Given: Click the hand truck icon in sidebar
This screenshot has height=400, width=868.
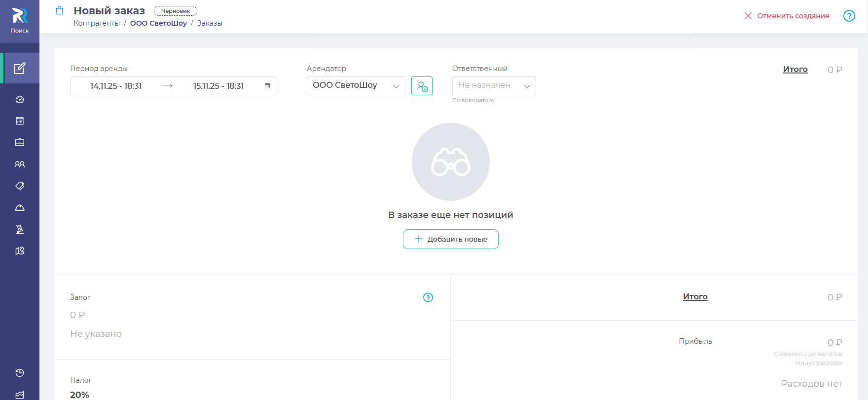Looking at the screenshot, I should coord(20,229).
